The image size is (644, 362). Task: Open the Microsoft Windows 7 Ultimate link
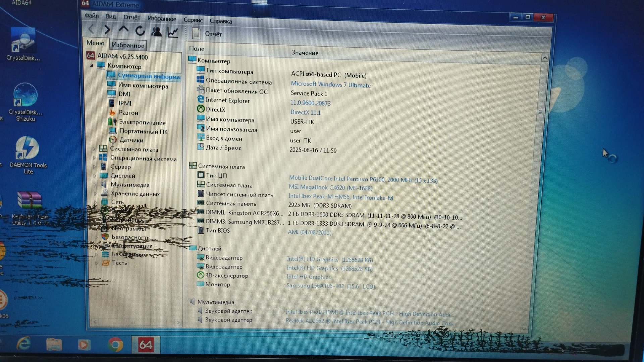coord(330,84)
